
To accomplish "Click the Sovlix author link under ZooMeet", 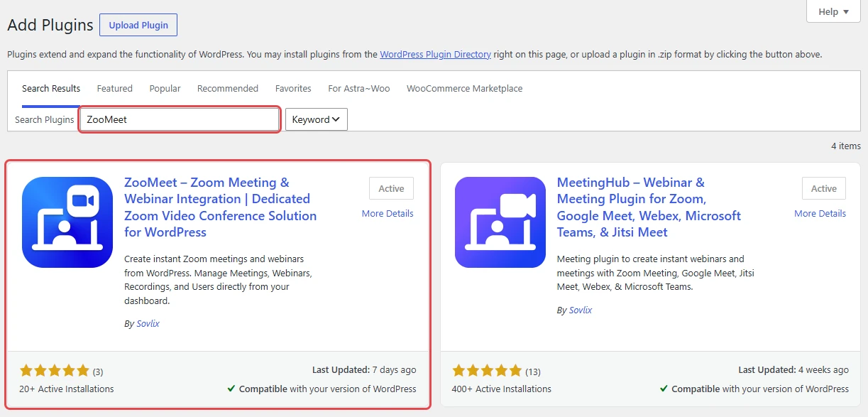I will point(148,323).
